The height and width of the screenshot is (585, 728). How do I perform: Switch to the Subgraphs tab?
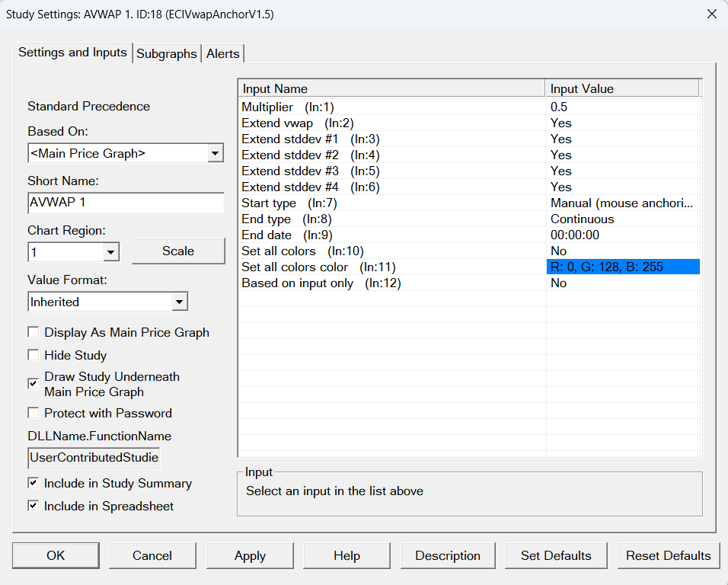(x=167, y=53)
